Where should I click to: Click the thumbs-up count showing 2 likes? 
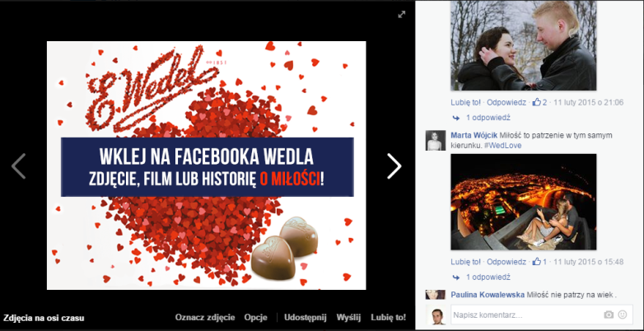[x=539, y=102]
